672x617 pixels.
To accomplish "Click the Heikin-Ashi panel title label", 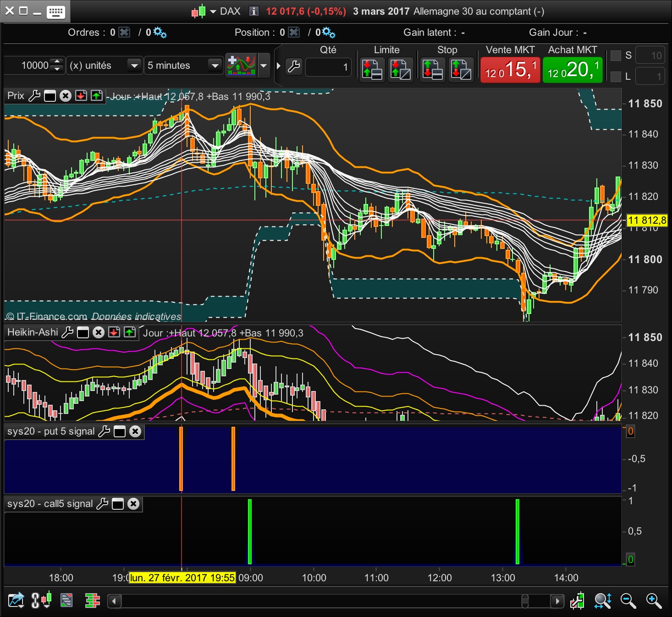I will (33, 332).
